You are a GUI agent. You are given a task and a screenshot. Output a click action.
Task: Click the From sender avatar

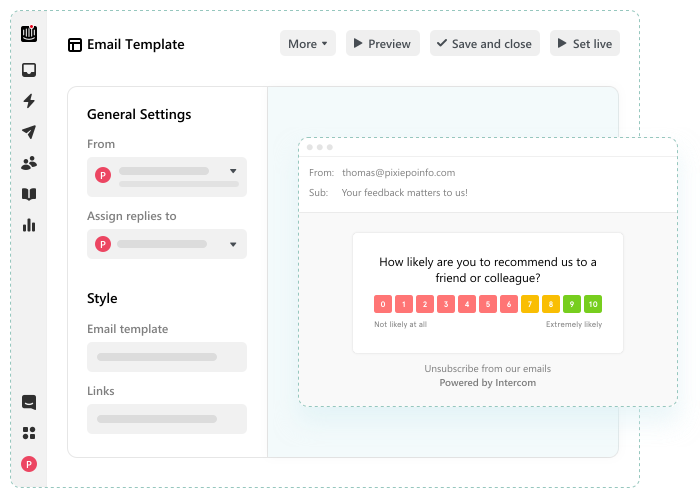coord(103,175)
